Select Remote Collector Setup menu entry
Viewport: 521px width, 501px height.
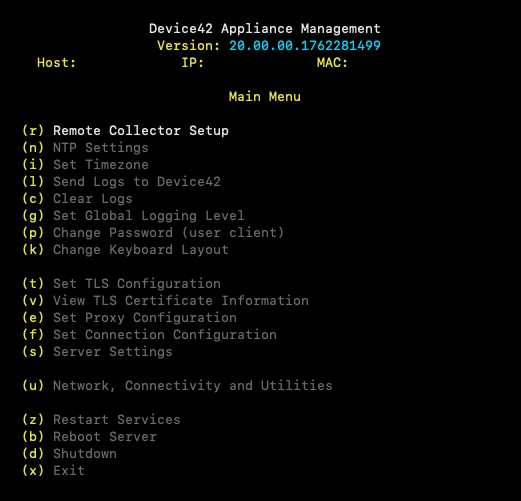(141, 131)
